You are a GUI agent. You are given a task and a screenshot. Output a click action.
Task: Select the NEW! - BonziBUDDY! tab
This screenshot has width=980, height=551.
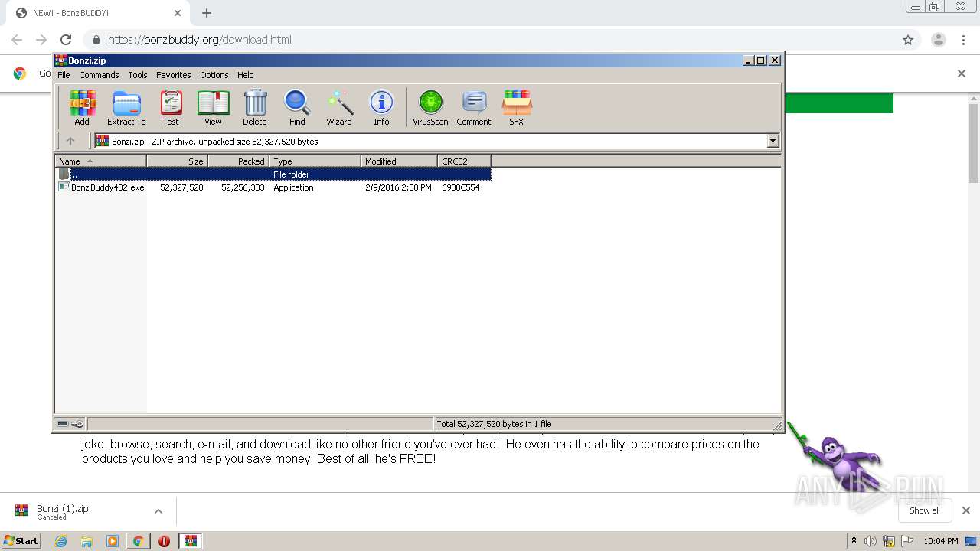click(x=98, y=13)
